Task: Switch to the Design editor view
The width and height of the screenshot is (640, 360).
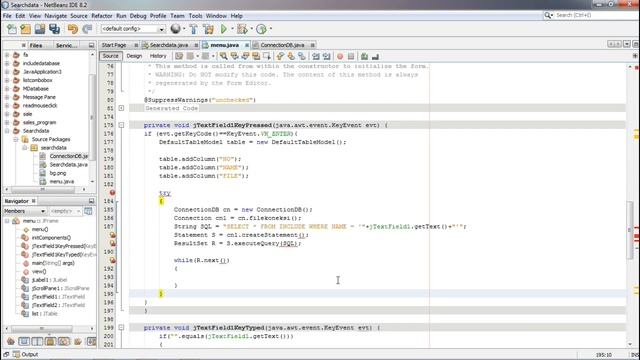Action: [134, 56]
